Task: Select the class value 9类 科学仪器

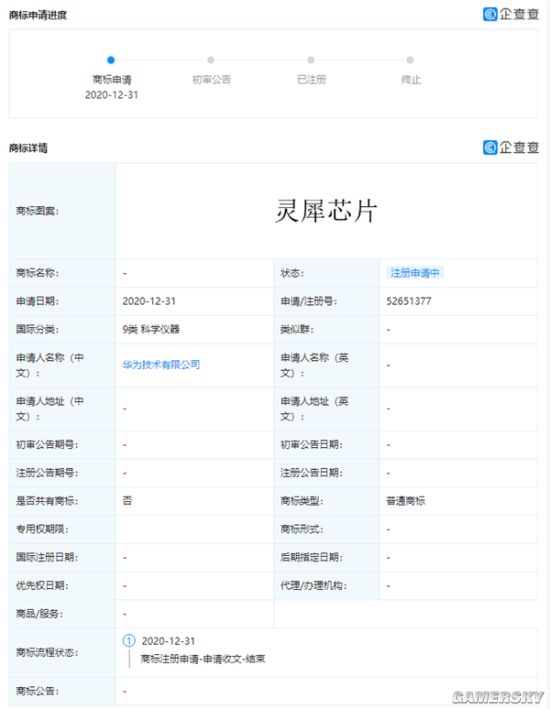Action: coord(151,329)
